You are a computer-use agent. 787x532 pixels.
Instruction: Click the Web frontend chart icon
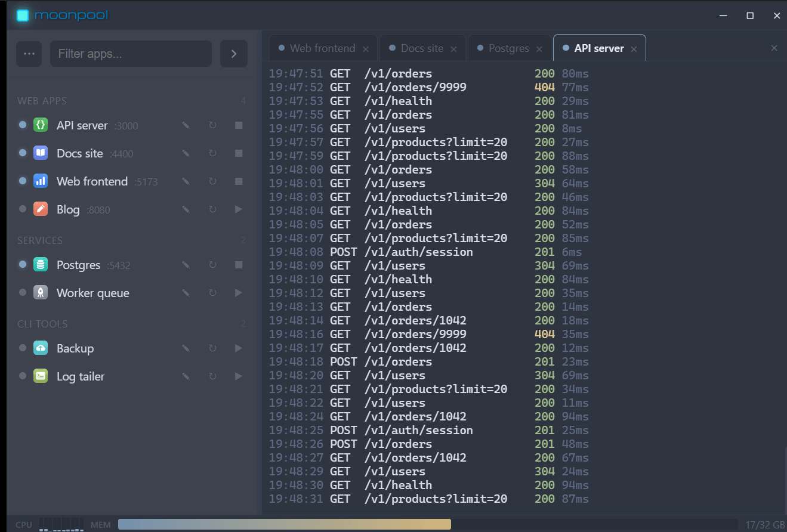pos(41,181)
